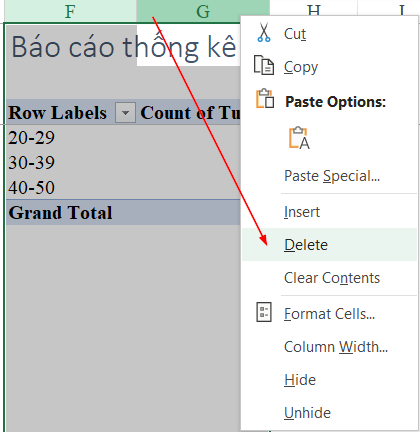Click the Paste Options clipboard icon
This screenshot has height=432, width=420.
coord(265,99)
